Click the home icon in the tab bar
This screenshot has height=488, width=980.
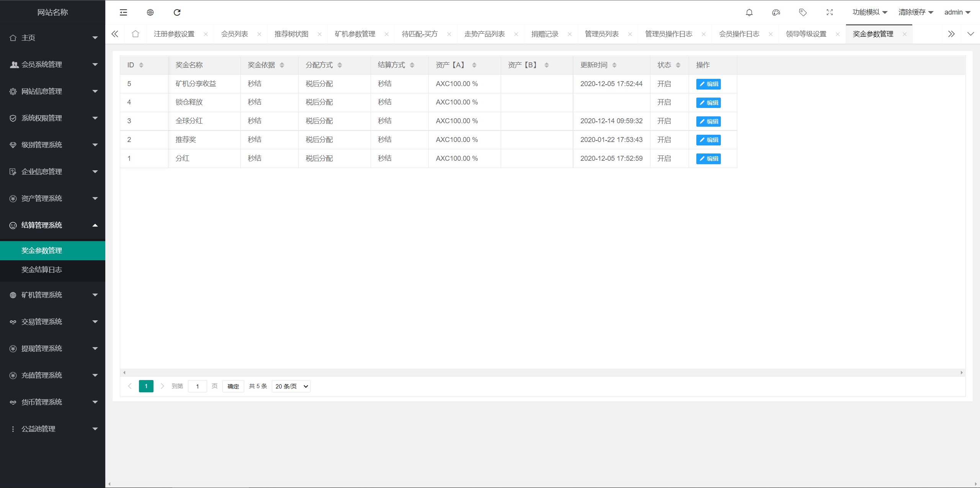(x=136, y=34)
